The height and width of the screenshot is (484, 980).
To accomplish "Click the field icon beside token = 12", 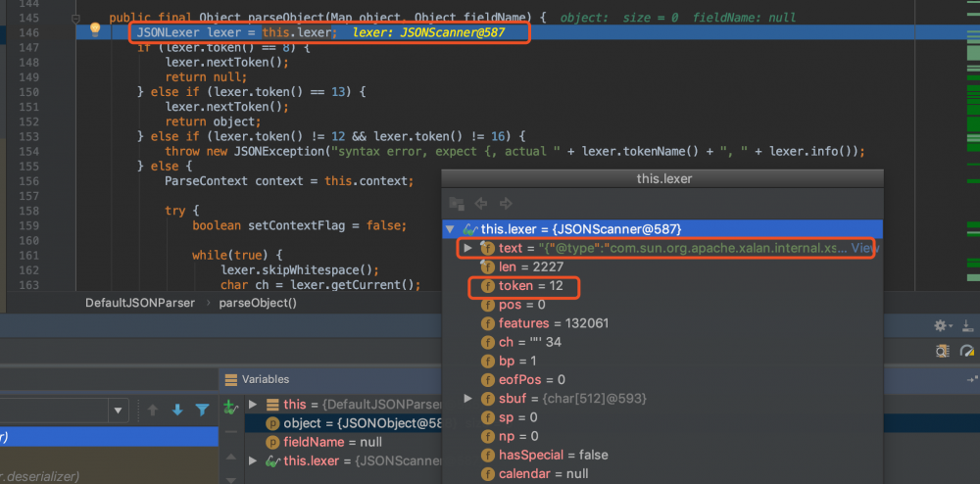I will tap(487, 286).
